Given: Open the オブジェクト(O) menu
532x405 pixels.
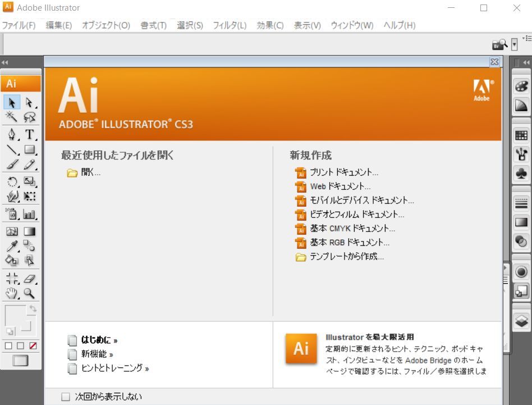Looking at the screenshot, I should [x=106, y=25].
